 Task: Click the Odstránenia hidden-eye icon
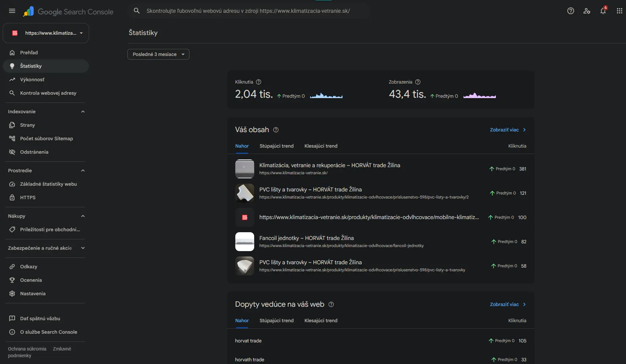(x=12, y=152)
